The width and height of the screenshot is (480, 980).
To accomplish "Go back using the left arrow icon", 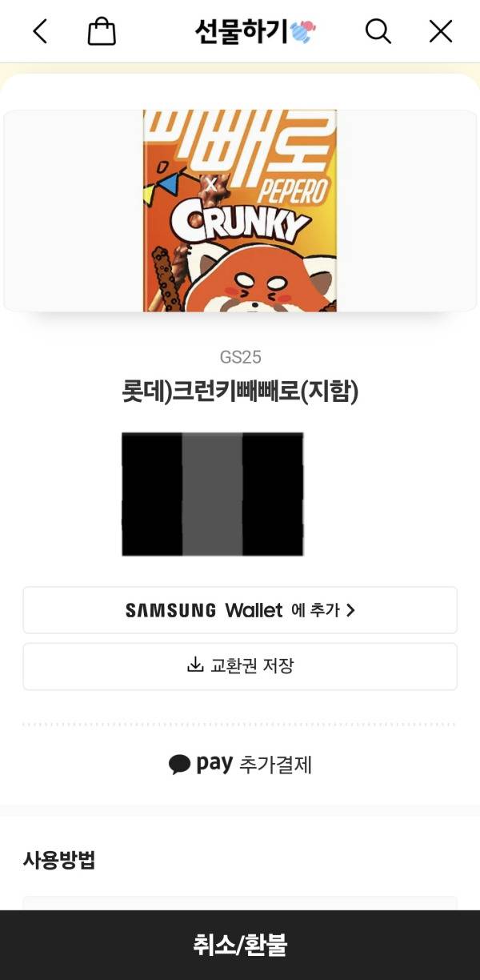I will point(40,31).
